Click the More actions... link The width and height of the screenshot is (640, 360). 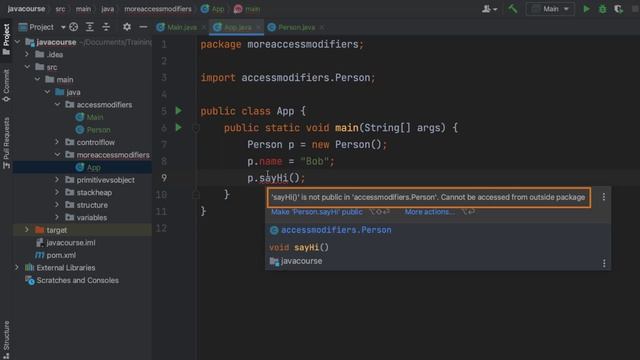pos(429,212)
